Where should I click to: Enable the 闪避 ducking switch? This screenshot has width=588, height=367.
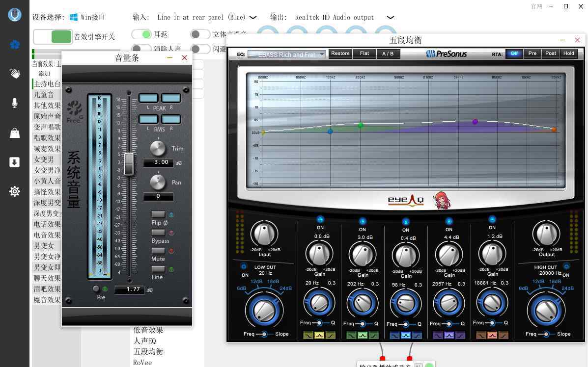click(200, 48)
